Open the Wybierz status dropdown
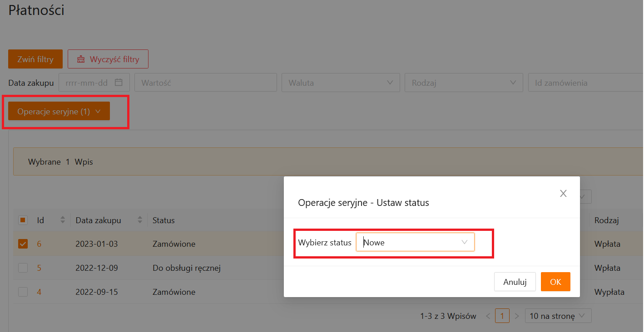The width and height of the screenshot is (644, 332). click(415, 242)
